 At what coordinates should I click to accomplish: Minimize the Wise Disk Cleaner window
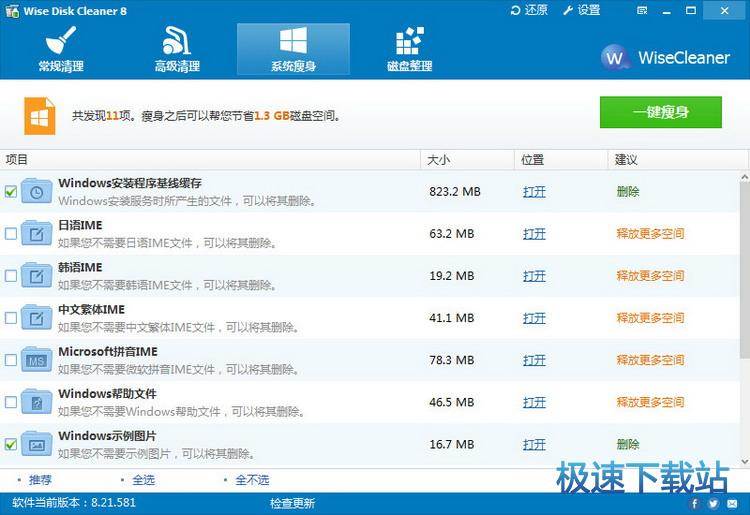click(x=667, y=11)
